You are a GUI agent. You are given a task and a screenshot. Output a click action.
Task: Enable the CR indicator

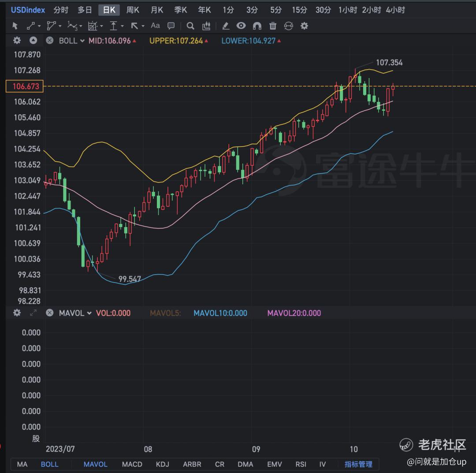point(219,464)
